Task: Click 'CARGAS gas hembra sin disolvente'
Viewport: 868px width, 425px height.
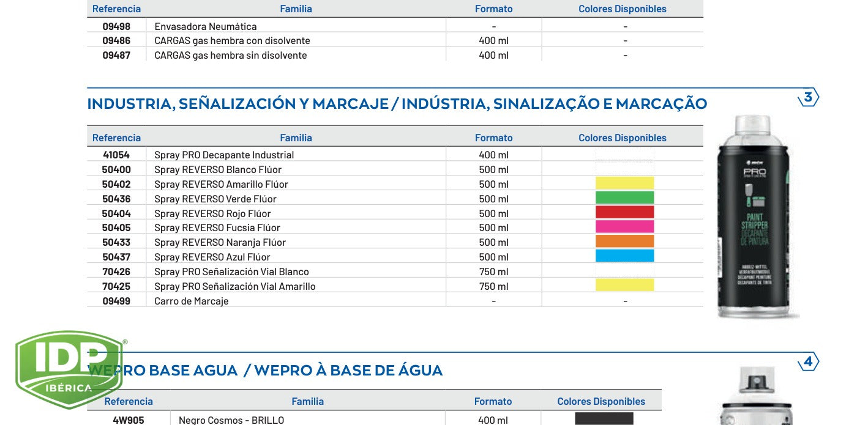Action: pos(231,55)
